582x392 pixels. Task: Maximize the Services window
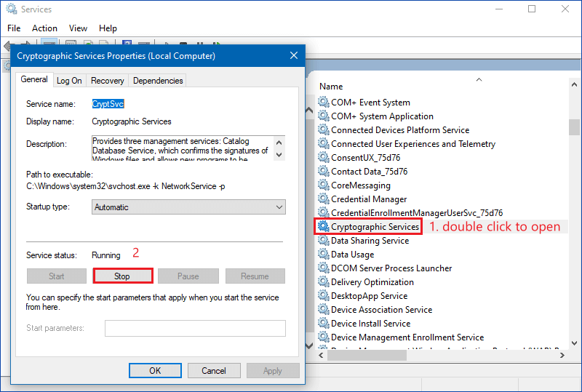point(532,9)
